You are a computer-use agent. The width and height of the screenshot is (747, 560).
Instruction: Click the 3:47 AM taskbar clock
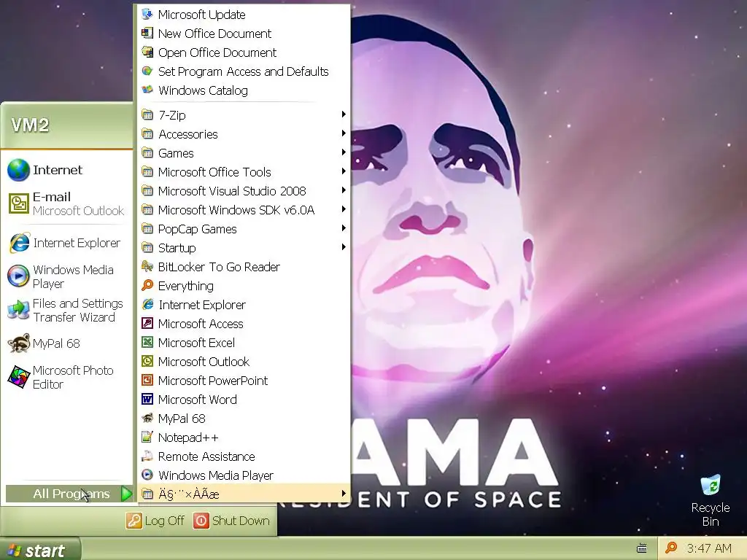tap(709, 548)
